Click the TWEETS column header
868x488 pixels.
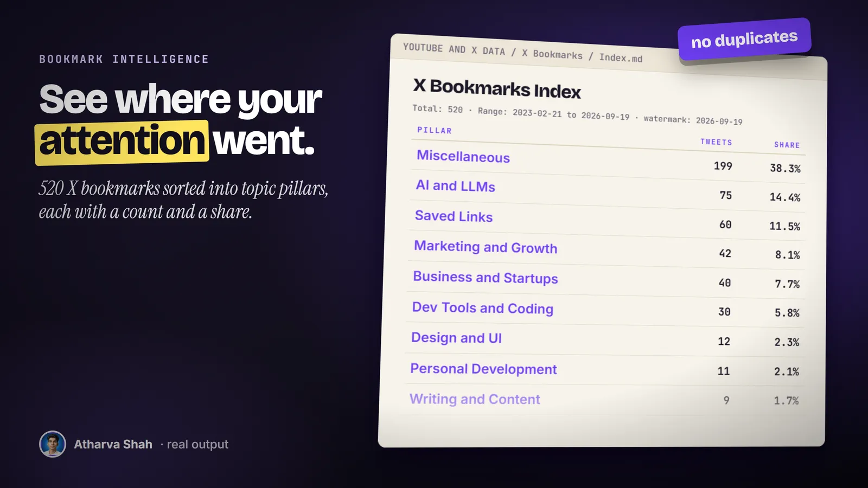click(x=716, y=142)
